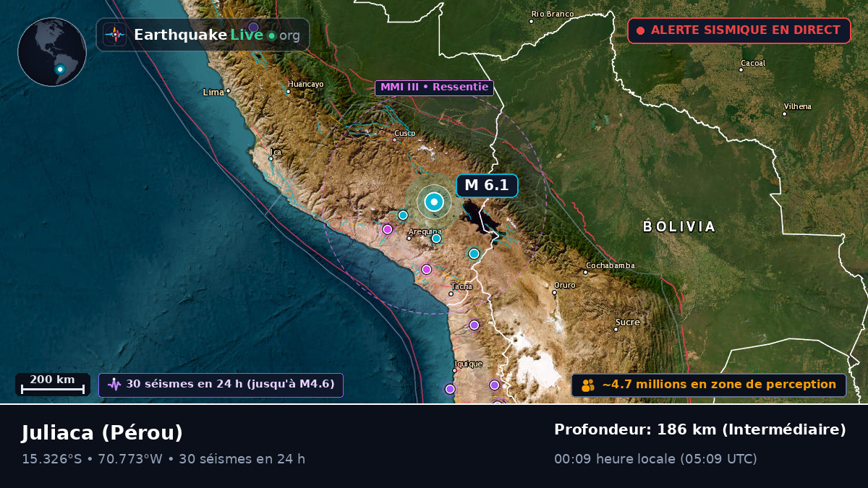868x488 pixels.
Task: Click the Huancayo city label
Action: [x=305, y=84]
